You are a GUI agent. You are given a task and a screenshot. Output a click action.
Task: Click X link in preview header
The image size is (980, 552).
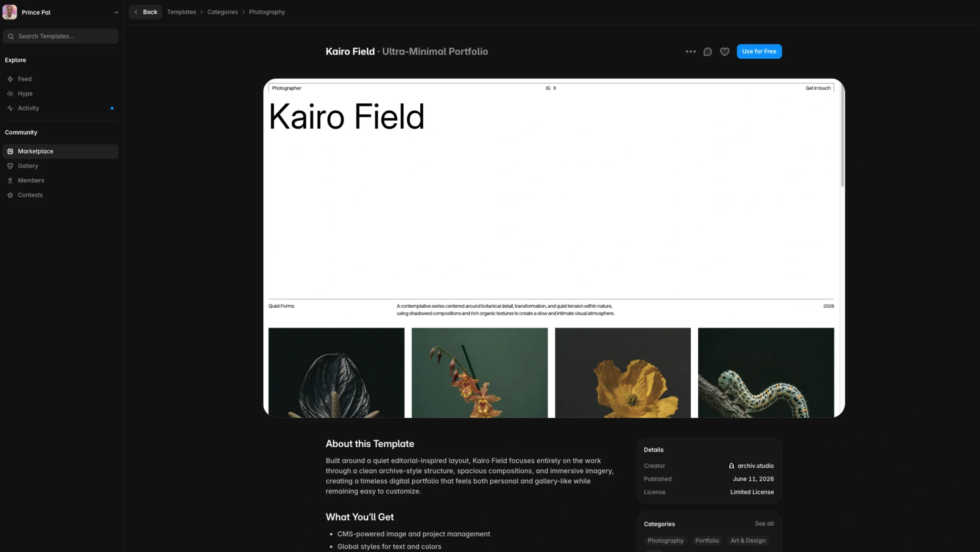pyautogui.click(x=554, y=88)
